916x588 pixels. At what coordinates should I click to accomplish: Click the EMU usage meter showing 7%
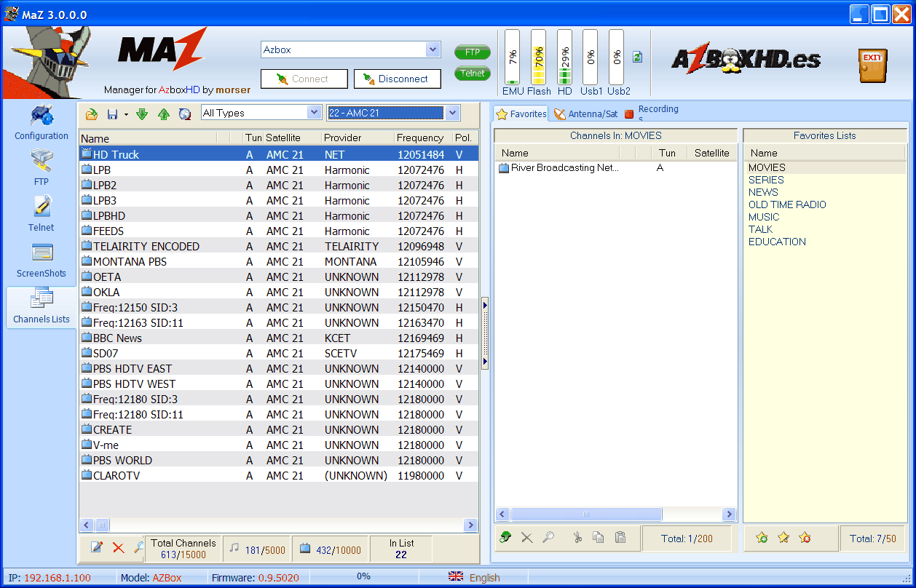click(513, 57)
